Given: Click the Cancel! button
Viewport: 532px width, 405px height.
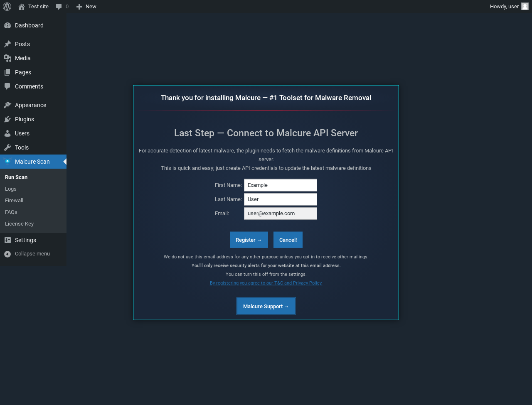Looking at the screenshot, I should pos(288,240).
